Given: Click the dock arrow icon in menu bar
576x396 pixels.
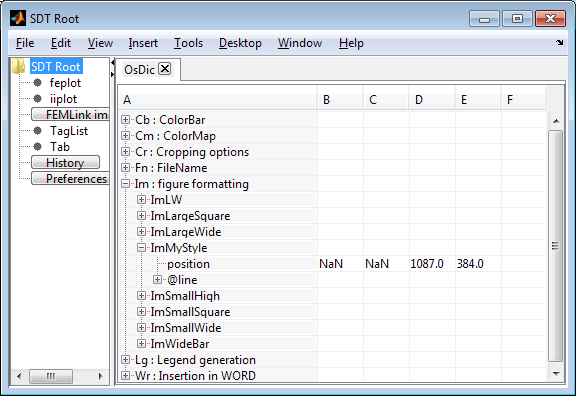Looking at the screenshot, I should pyautogui.click(x=559, y=43).
